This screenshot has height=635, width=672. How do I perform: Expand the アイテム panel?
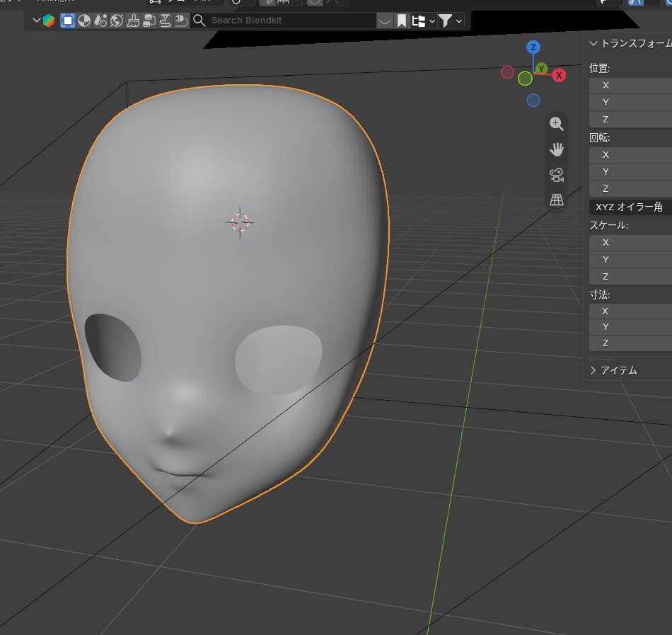pyautogui.click(x=593, y=370)
